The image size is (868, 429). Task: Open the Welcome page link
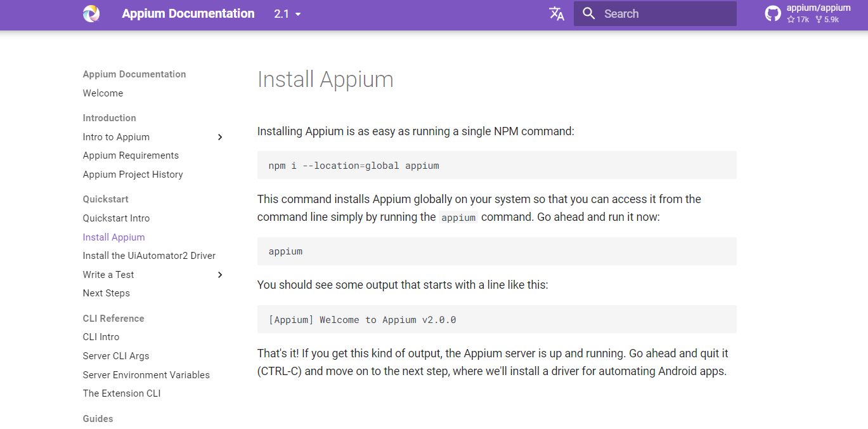103,93
